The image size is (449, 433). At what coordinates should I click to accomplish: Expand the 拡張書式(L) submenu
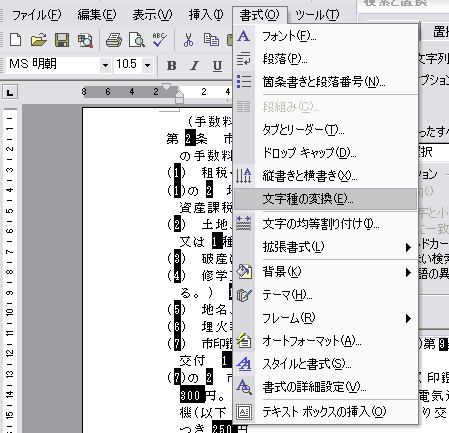click(326, 247)
